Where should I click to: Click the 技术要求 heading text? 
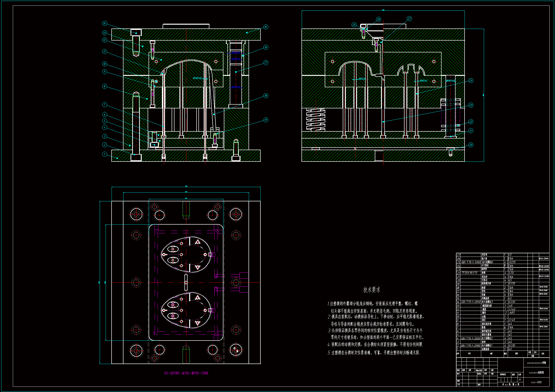pos(372,290)
